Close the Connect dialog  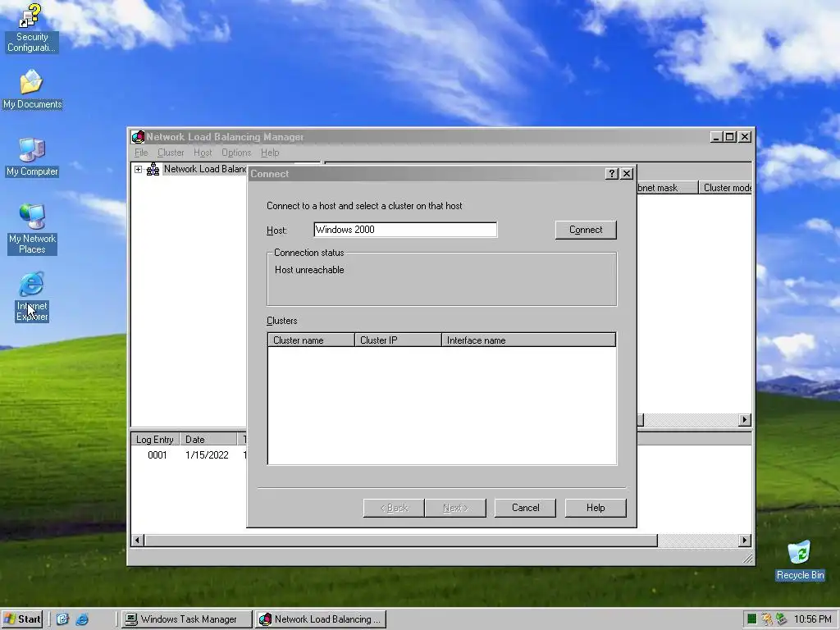627,174
